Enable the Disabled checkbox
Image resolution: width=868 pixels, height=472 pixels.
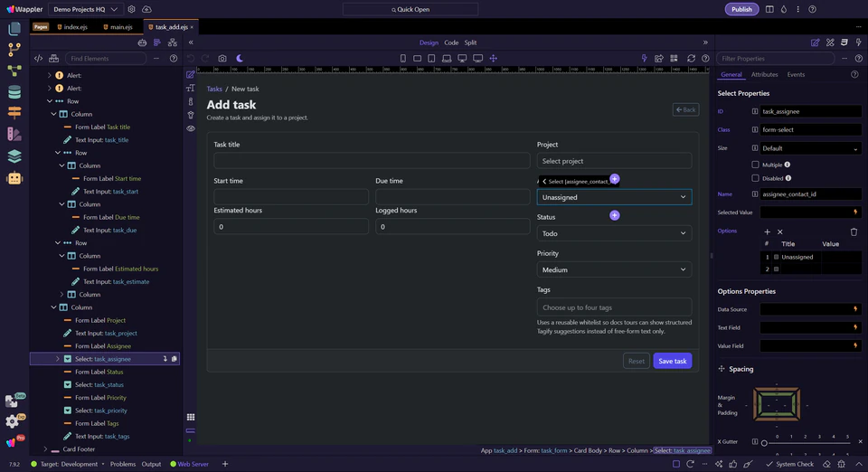[755, 178]
